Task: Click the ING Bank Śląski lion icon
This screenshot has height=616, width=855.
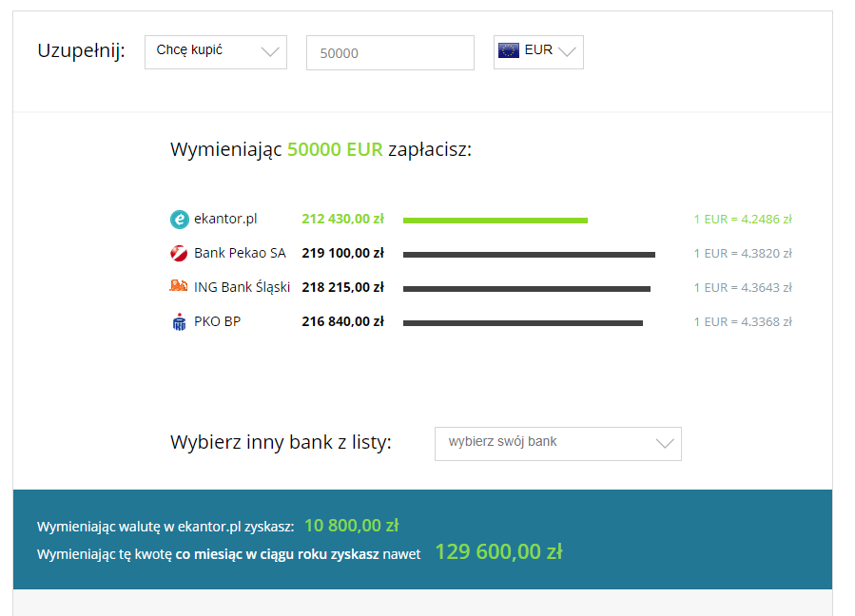Action: pos(178,285)
